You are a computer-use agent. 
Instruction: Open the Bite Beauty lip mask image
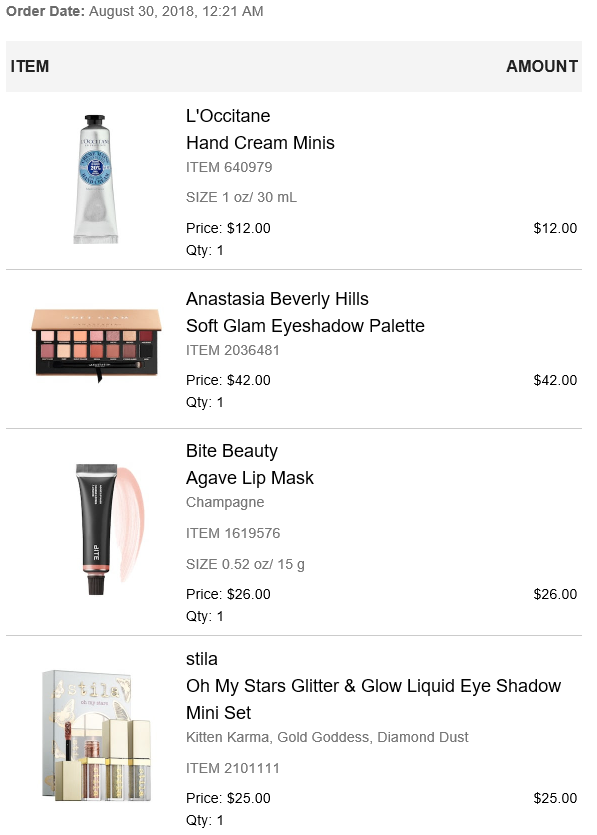click(109, 529)
